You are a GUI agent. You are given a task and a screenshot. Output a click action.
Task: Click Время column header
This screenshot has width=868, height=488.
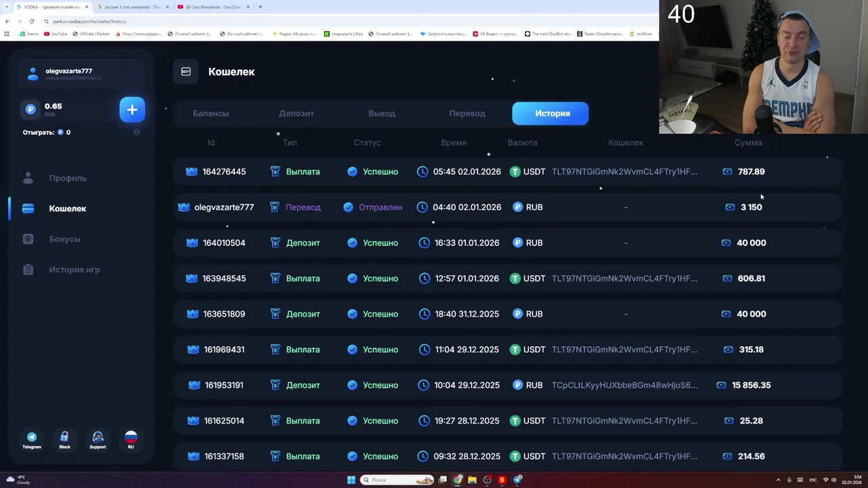coord(454,143)
